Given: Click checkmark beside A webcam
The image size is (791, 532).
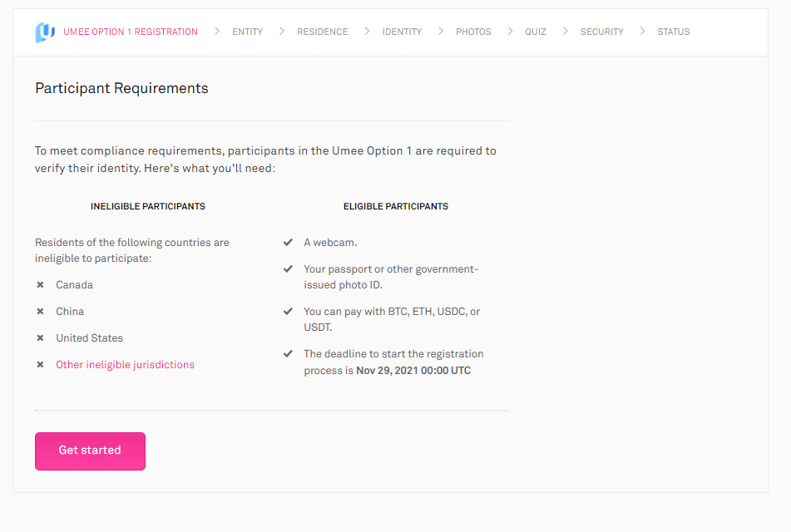Looking at the screenshot, I should [288, 243].
